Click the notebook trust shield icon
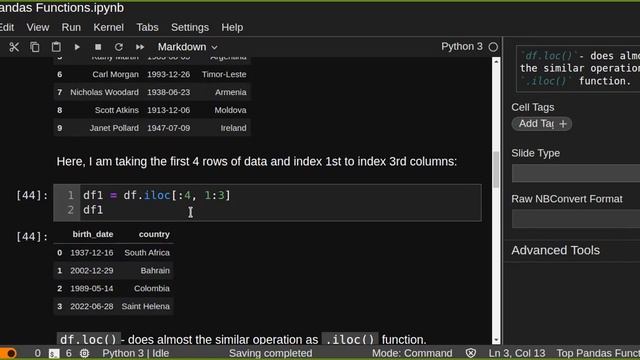 coord(471,353)
